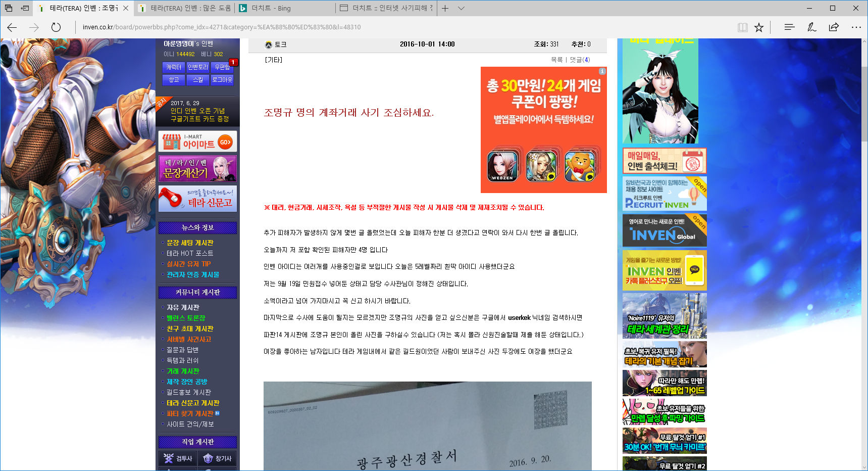
Task: Click the 목록 list link
Action: coord(556,60)
